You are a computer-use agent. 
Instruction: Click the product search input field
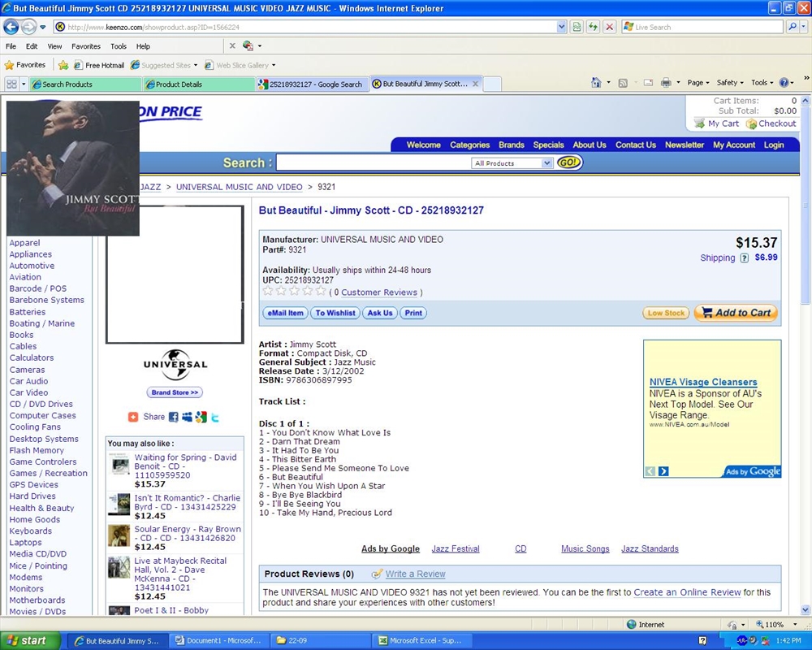372,163
